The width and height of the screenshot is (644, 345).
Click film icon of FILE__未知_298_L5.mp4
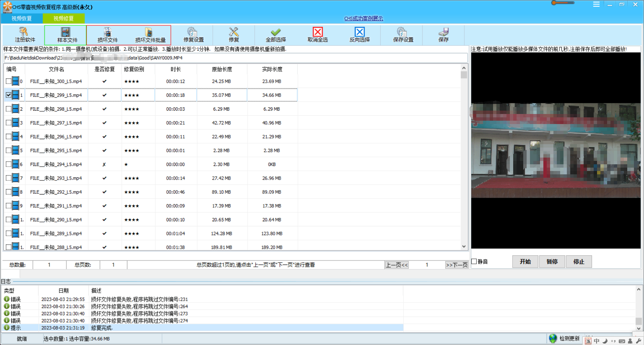pos(15,109)
